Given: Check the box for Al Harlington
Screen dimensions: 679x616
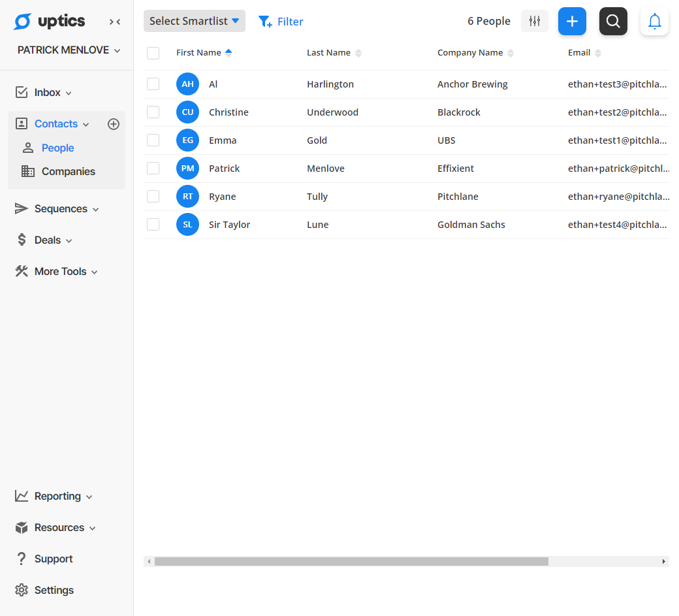Looking at the screenshot, I should coord(153,84).
